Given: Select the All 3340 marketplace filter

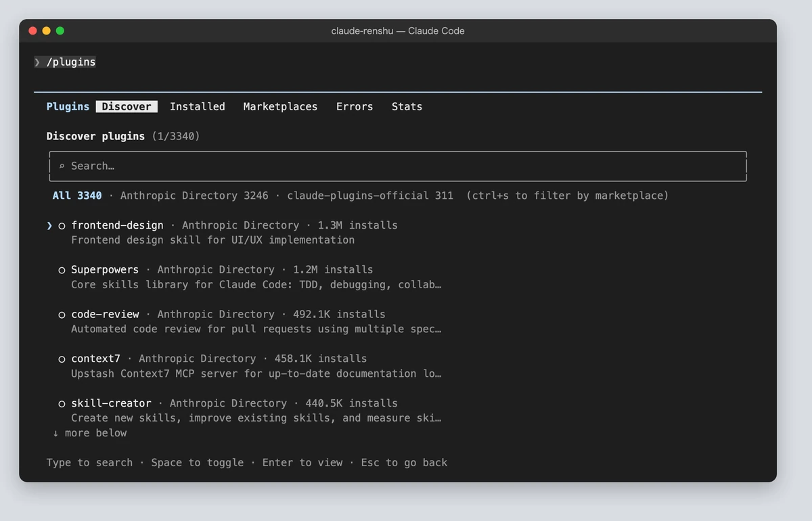Looking at the screenshot, I should [77, 196].
